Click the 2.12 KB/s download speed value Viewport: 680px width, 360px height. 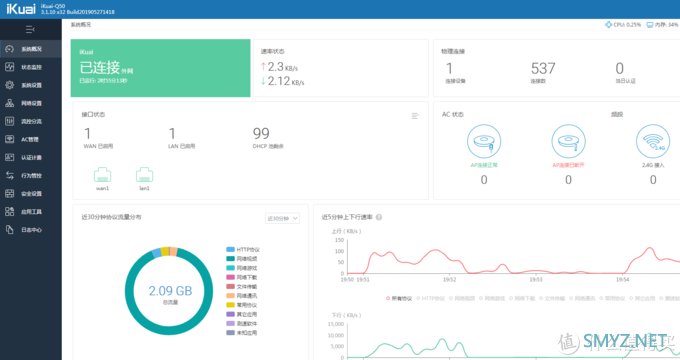click(x=286, y=81)
